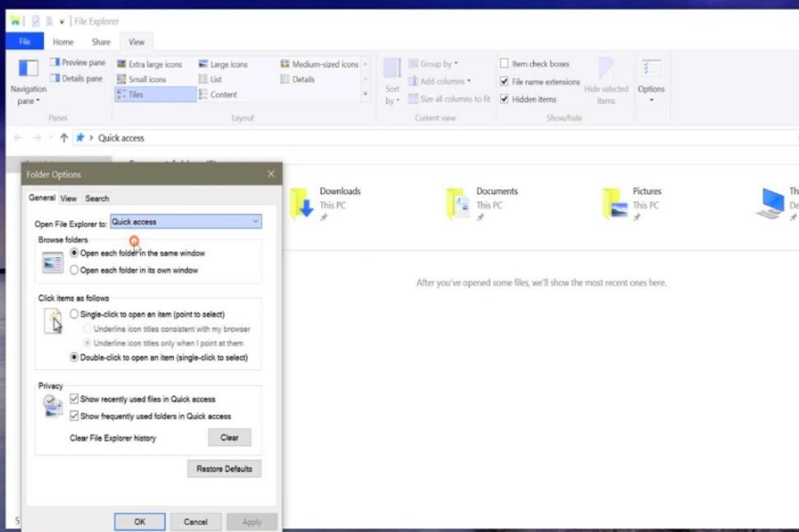799x532 pixels.
Task: Expand the layout gallery more arrow
Action: pos(365,94)
